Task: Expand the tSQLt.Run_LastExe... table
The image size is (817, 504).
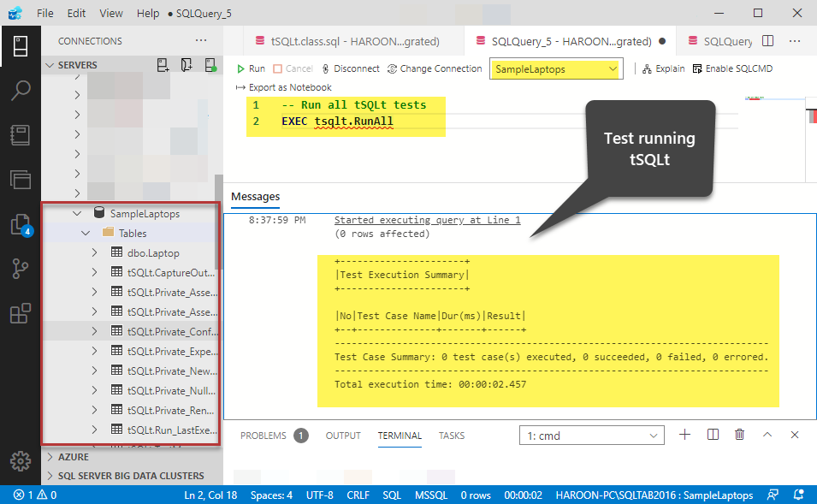Action: click(x=94, y=430)
